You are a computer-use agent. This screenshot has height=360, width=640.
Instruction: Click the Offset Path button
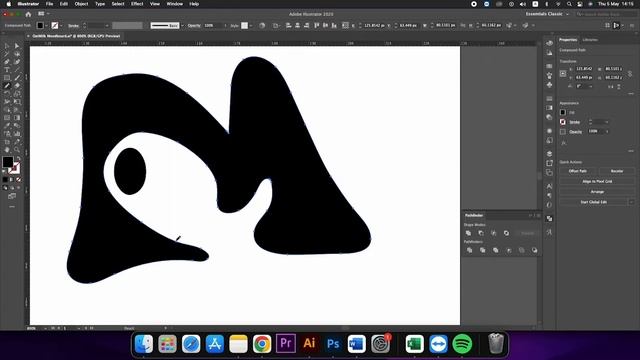click(578, 171)
